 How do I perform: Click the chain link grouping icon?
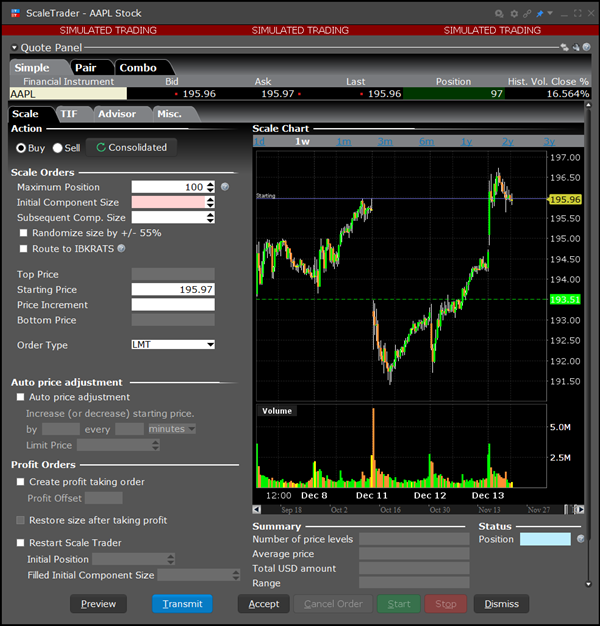(527, 14)
